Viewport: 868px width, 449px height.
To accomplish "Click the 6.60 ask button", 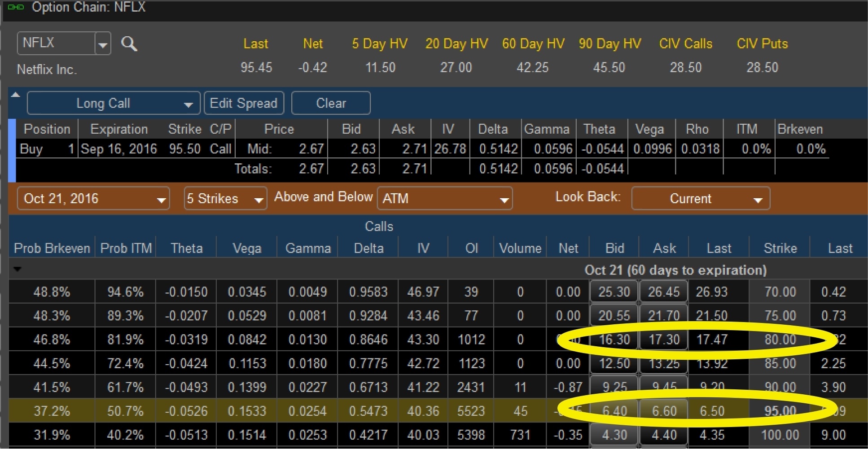I will [663, 411].
